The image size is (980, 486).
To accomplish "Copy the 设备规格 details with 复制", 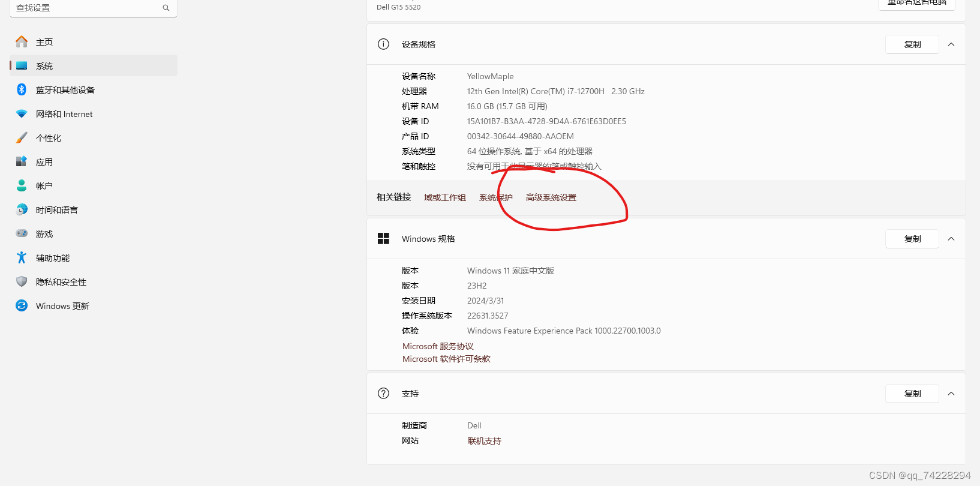I will pos(912,44).
